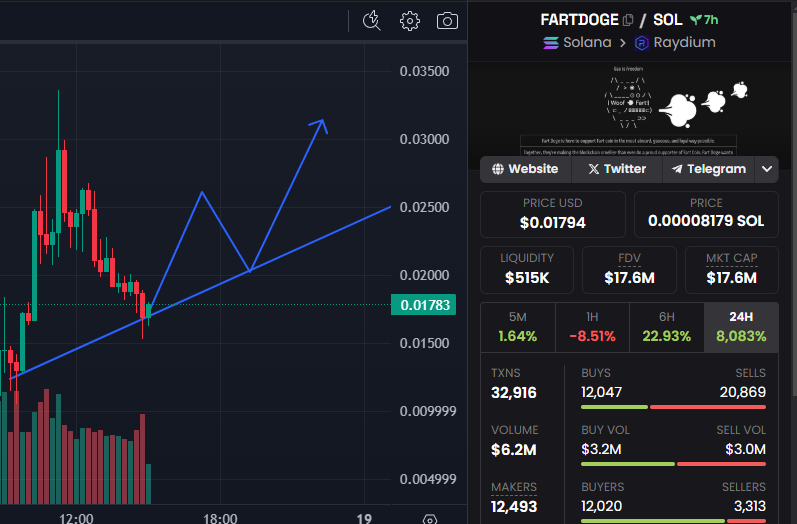The height and width of the screenshot is (524, 797).
Task: Click the Solana chain link
Action: [587, 42]
